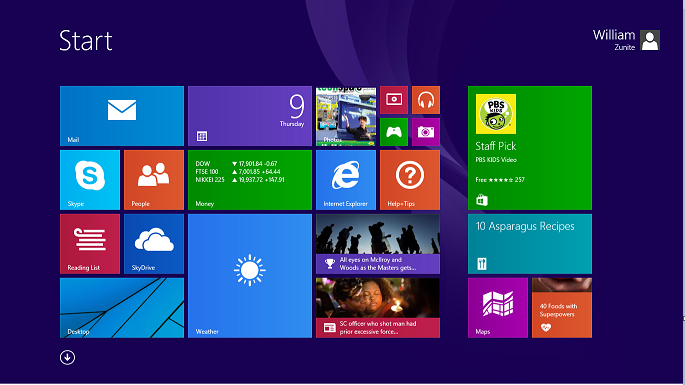
Task: Open the People tile
Action: 154,180
